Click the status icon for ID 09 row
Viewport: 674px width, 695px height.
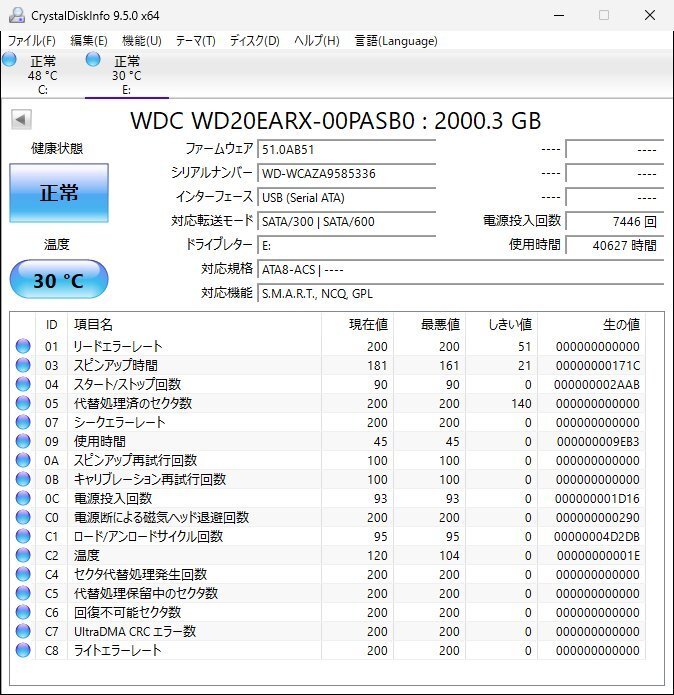click(x=23, y=441)
